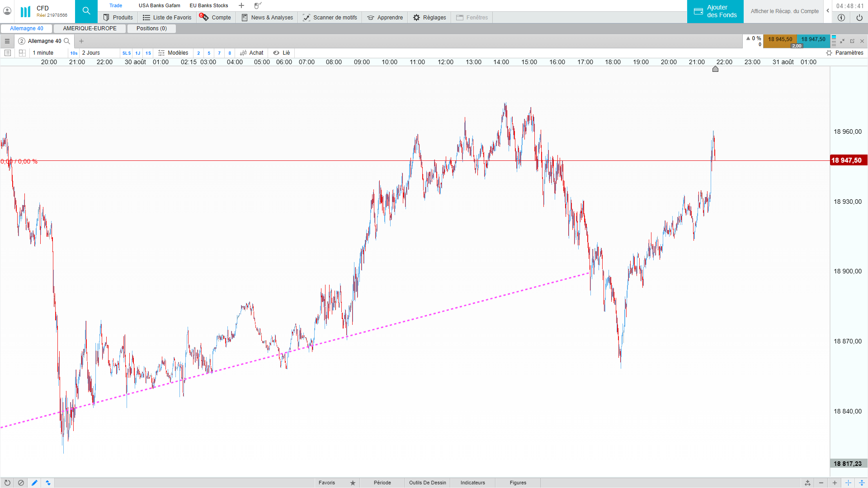
Task: Open the 2 Jours period dropdown
Action: [91, 53]
